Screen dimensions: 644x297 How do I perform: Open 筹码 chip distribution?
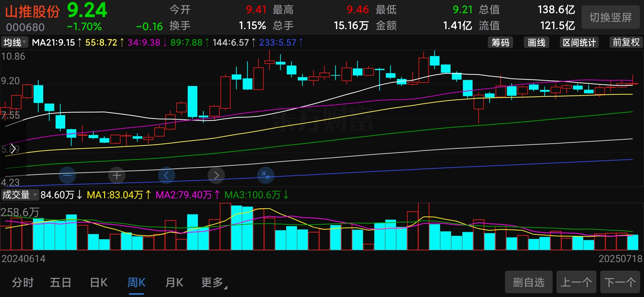[x=500, y=42]
